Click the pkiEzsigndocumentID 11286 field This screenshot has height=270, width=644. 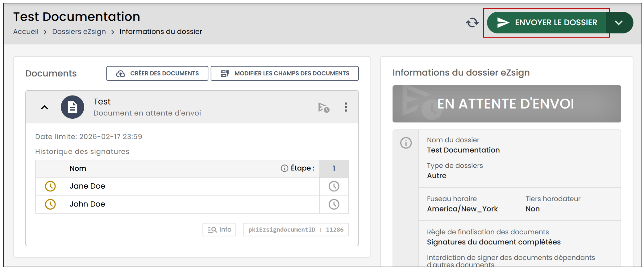click(x=296, y=230)
